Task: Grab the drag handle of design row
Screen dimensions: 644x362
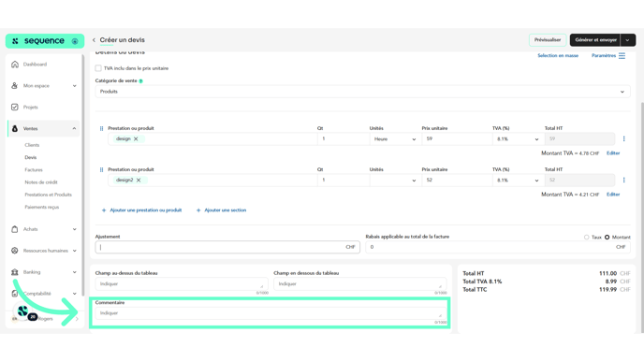Action: point(101,128)
